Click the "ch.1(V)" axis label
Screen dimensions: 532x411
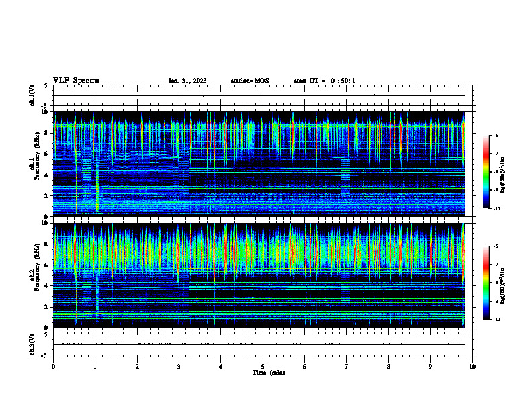click(x=32, y=95)
